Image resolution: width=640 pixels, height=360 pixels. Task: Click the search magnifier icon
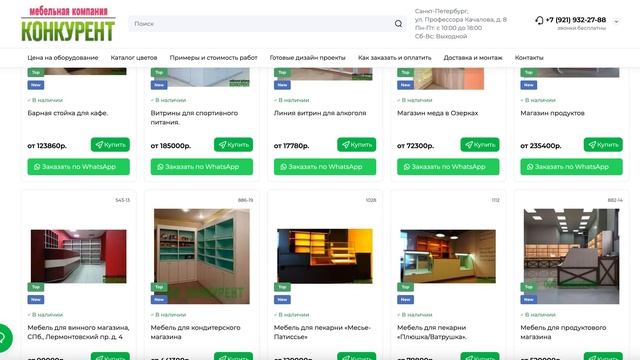point(398,24)
